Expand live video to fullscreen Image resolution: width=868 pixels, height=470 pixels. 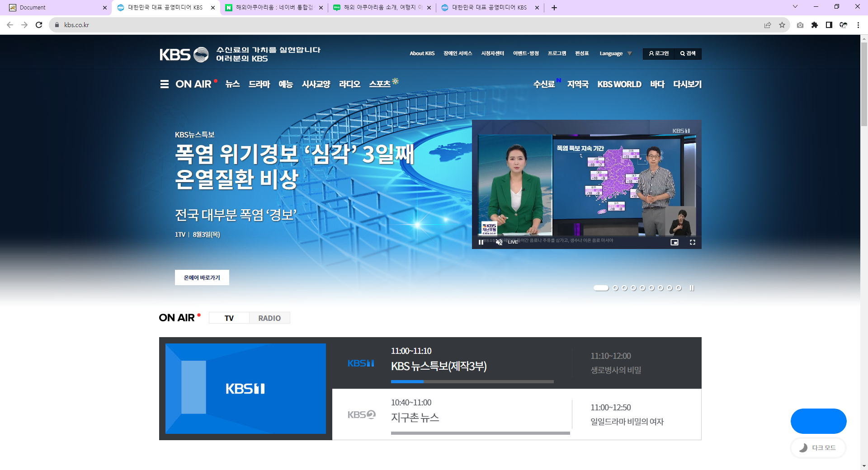click(x=692, y=242)
